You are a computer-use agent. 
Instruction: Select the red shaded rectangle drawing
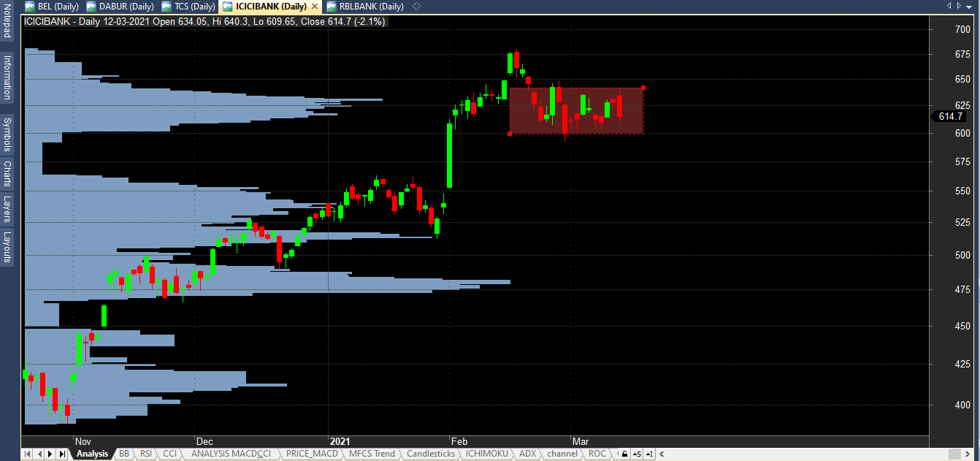[x=576, y=110]
